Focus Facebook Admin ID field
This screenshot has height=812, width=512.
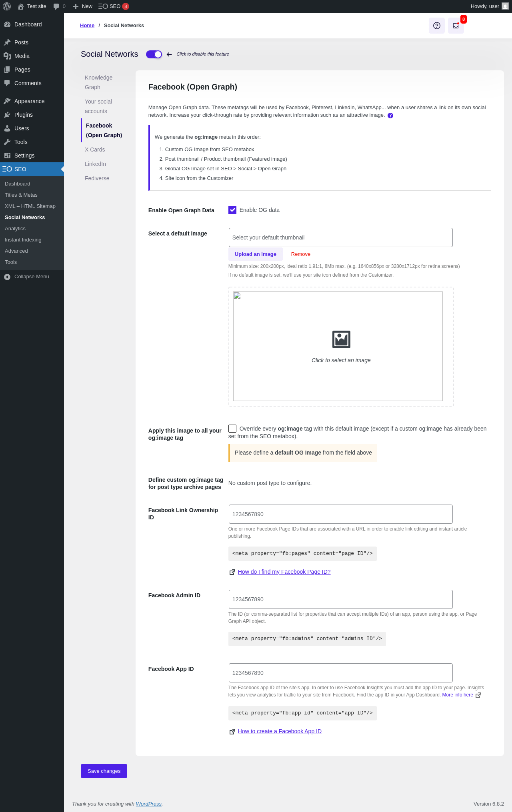pos(341,599)
